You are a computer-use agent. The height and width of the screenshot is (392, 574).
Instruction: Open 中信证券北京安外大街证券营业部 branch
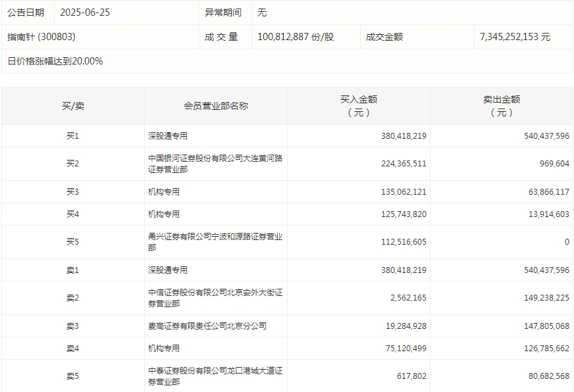[x=215, y=298]
